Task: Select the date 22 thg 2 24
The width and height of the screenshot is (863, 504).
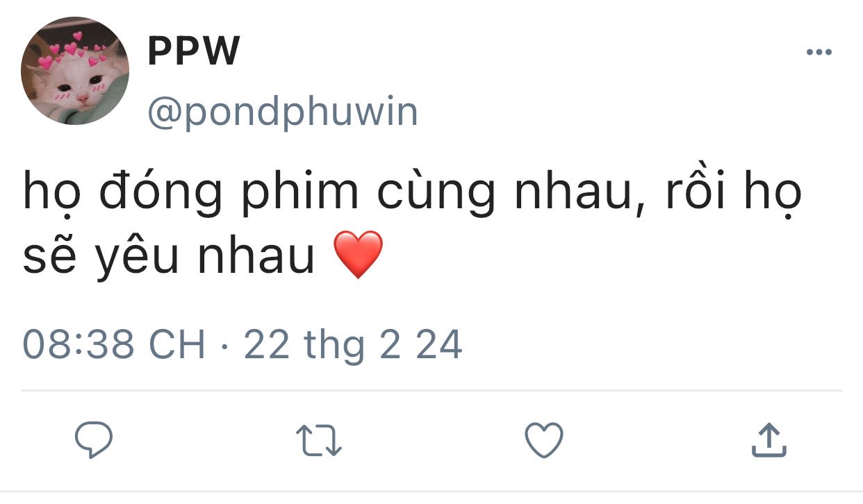Action: [x=353, y=345]
